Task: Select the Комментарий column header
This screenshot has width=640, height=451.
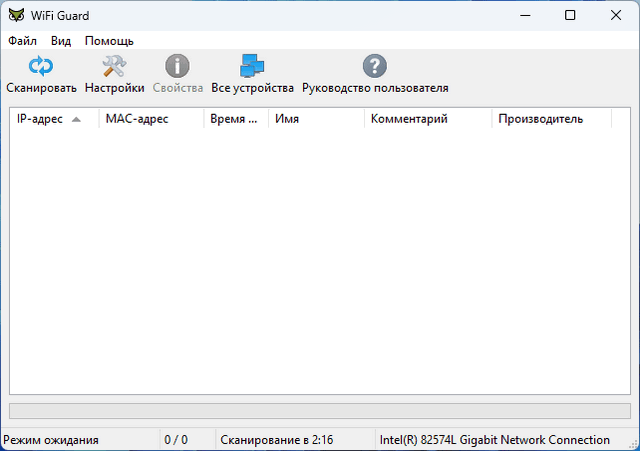Action: point(408,119)
